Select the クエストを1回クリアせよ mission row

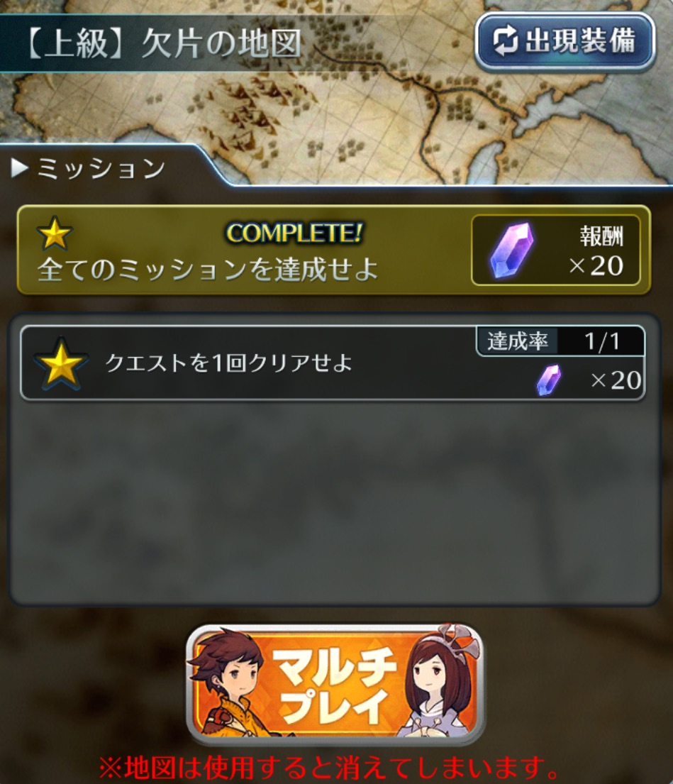pyautogui.click(x=333, y=363)
